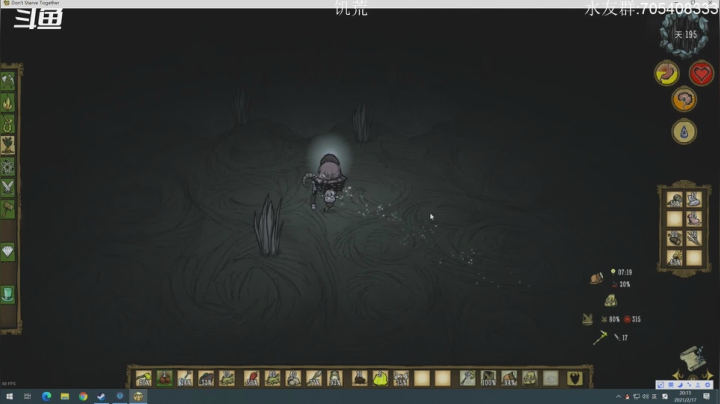Open the Fire crafting tab

tap(8, 103)
